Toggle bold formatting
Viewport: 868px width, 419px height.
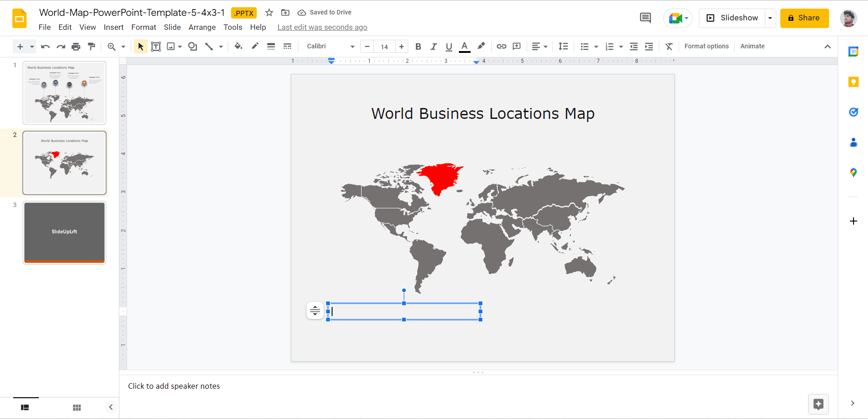click(x=418, y=46)
